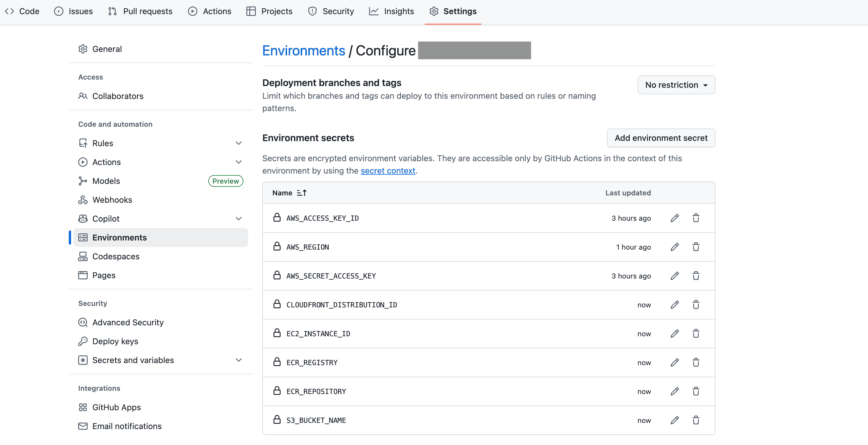This screenshot has width=868, height=445.
Task: Edit the AWS_ACCESS_KEY_ID secret pencil icon
Action: click(x=674, y=218)
